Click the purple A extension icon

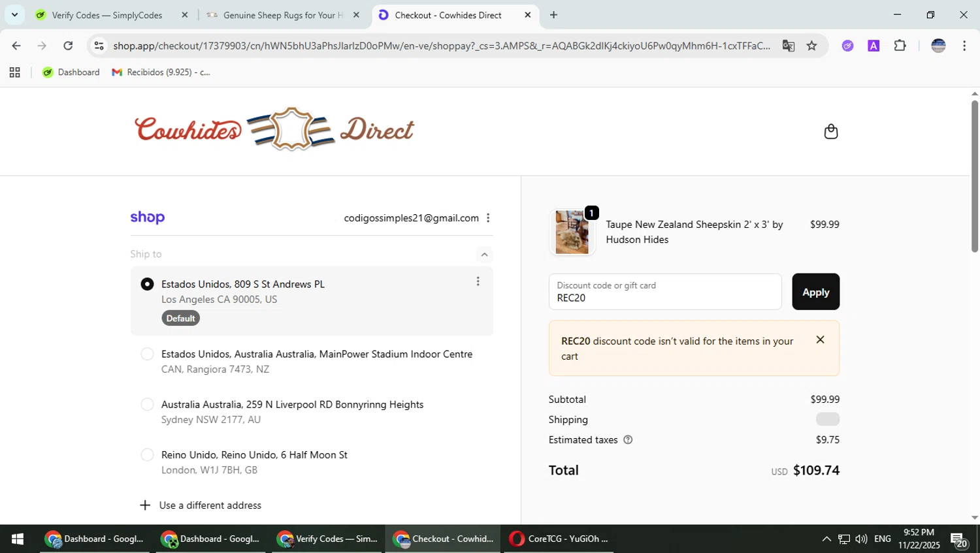pyautogui.click(x=874, y=46)
